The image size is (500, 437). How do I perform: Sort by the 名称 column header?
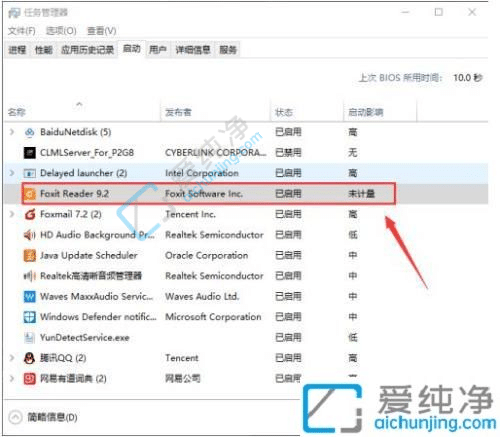tap(17, 112)
